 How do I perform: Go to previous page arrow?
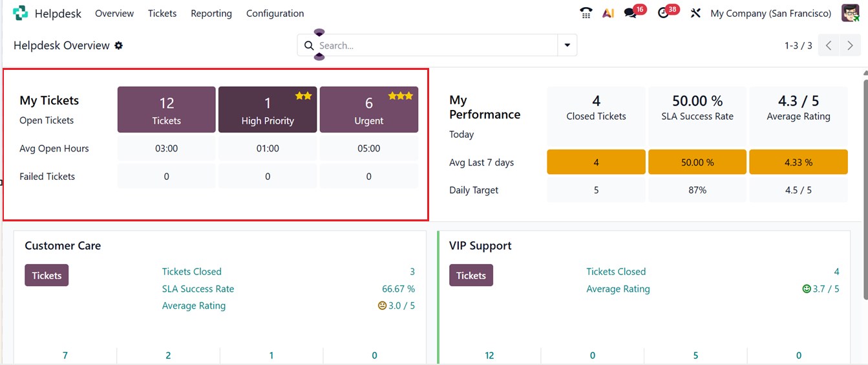(x=829, y=45)
